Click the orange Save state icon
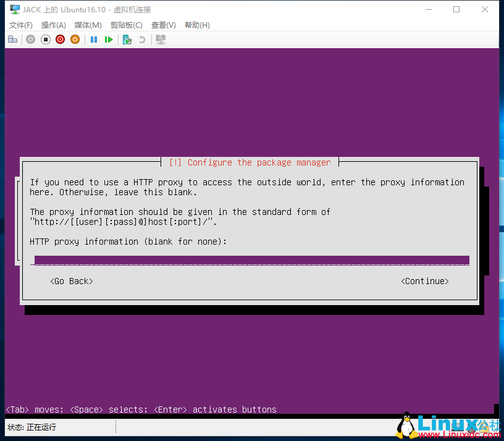Screen dimensions: 504x441 (75, 39)
